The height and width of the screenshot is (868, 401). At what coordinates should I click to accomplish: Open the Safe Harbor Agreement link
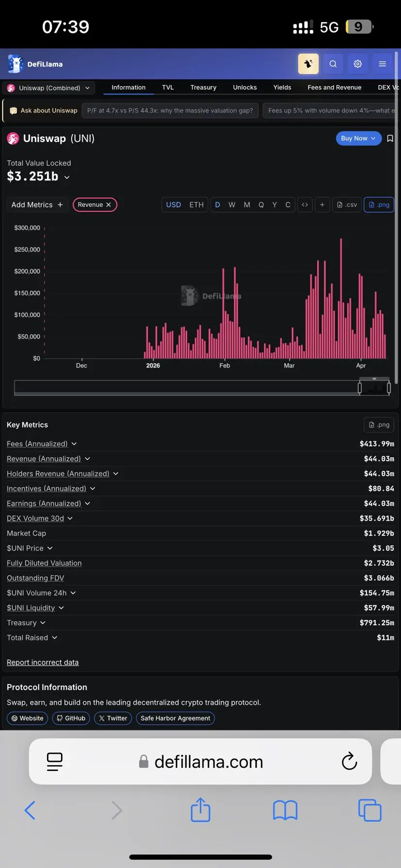pos(175,718)
